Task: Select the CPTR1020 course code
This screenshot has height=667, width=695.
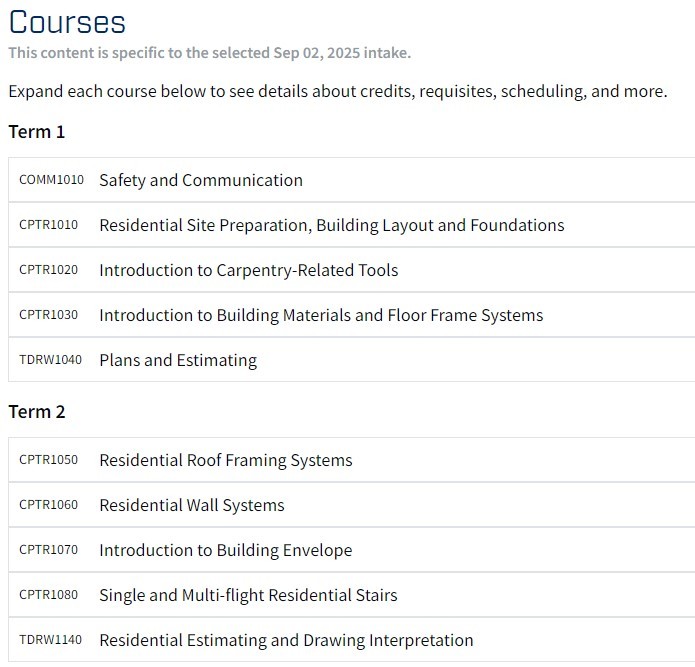Action: point(48,270)
